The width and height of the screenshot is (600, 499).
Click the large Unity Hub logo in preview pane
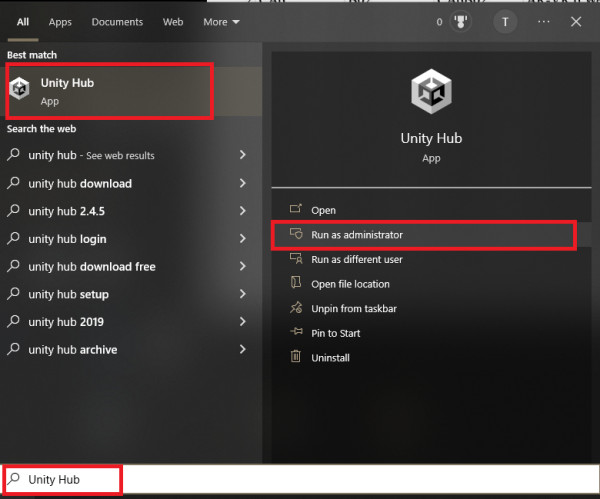click(431, 91)
